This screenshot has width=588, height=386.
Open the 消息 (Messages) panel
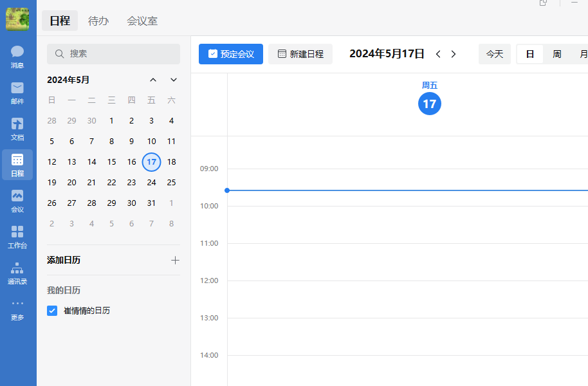17,58
